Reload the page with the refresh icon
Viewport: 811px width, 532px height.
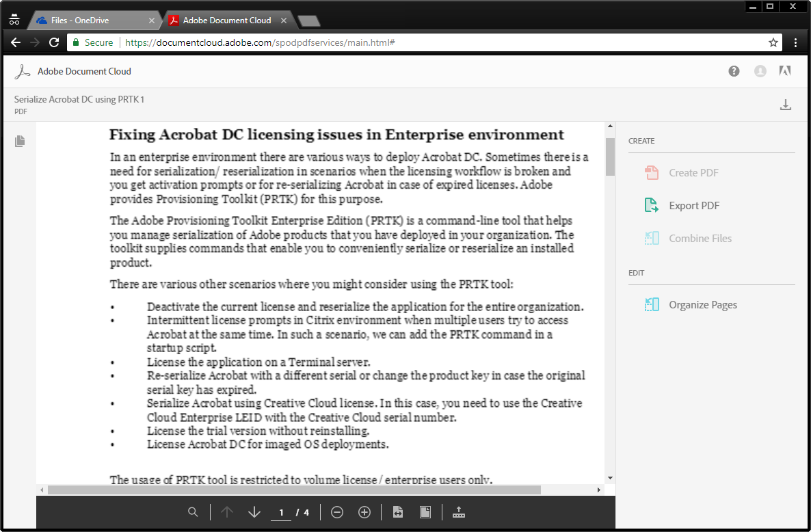click(x=54, y=42)
